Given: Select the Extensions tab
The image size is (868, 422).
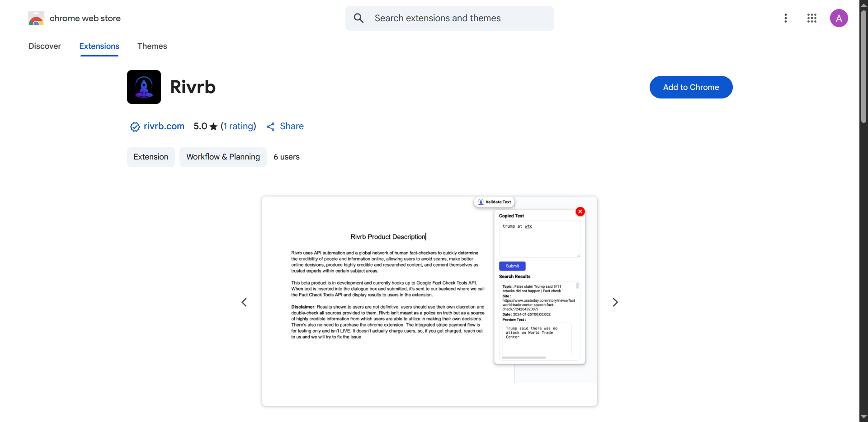Looking at the screenshot, I should [99, 46].
